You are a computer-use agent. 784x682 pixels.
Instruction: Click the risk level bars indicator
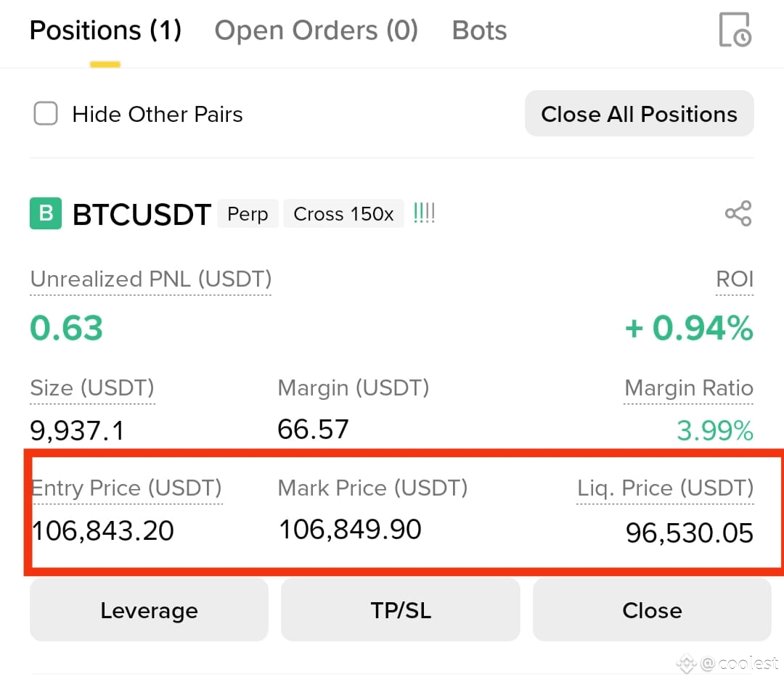pyautogui.click(x=424, y=212)
